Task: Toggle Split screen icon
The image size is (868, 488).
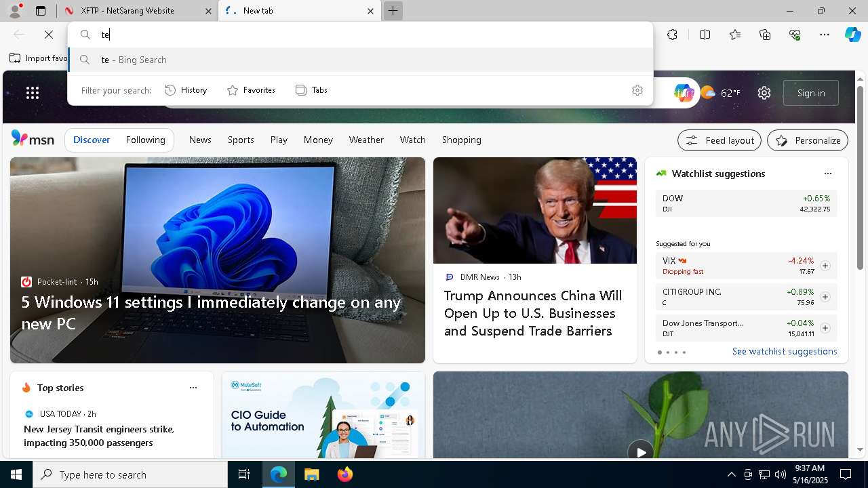Action: pyautogui.click(x=705, y=35)
